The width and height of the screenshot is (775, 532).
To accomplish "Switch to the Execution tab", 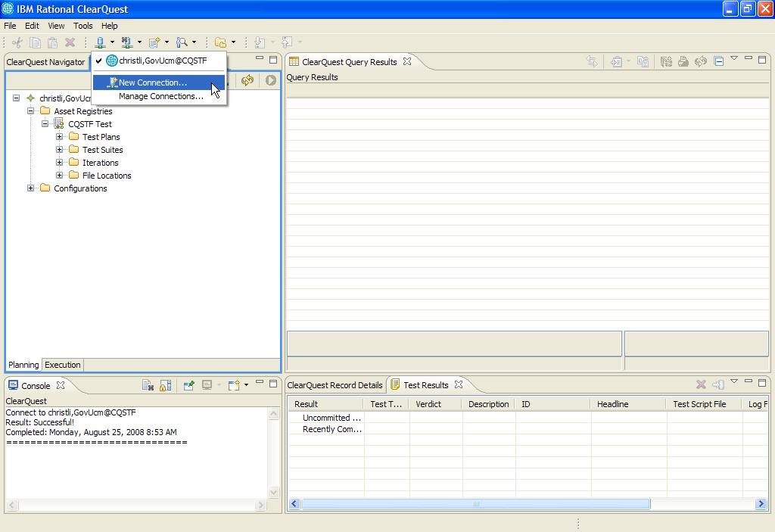I will tap(62, 365).
